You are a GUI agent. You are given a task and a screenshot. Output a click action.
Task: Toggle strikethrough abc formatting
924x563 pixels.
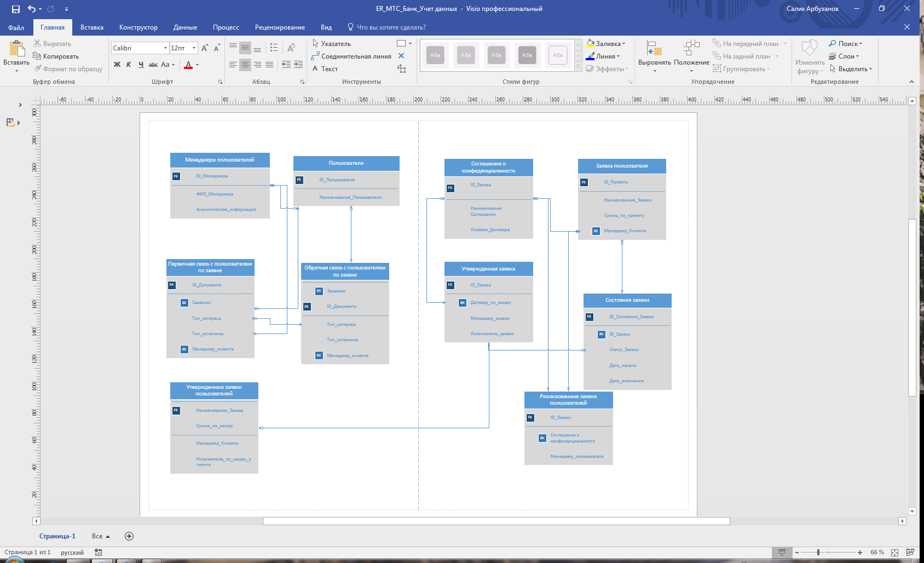coord(153,65)
